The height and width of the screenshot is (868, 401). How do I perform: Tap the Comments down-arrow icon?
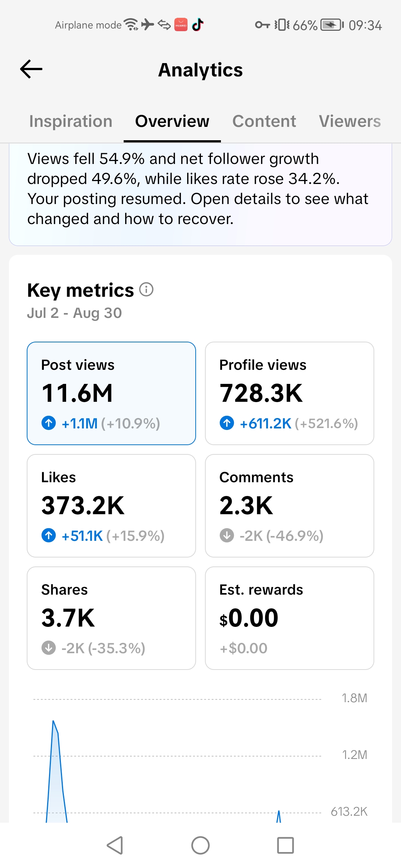tap(227, 535)
